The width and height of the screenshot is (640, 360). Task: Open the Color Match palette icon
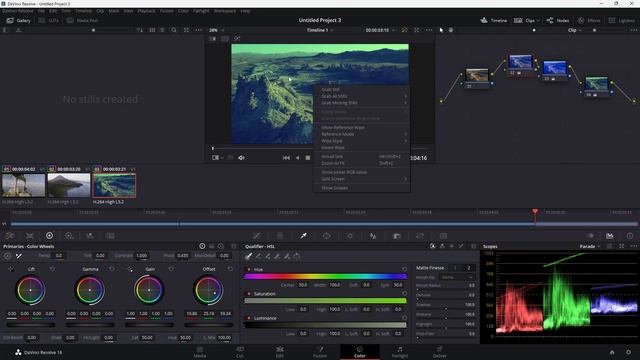pos(30,236)
